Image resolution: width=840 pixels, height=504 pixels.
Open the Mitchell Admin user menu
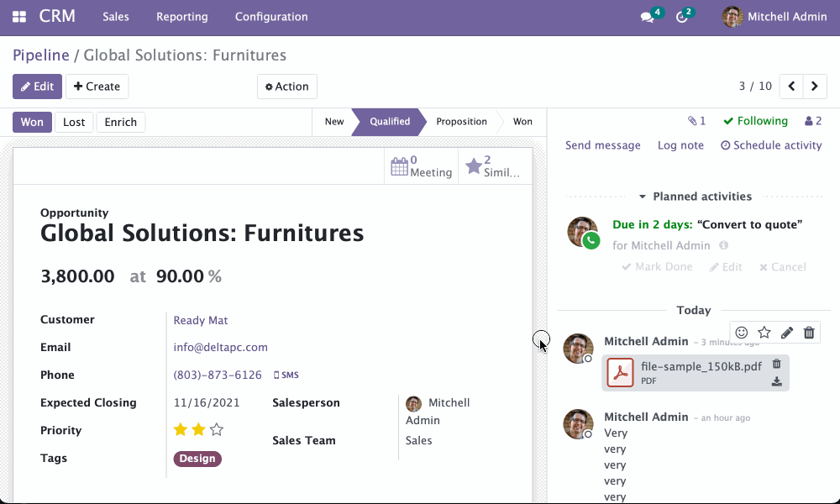pyautogui.click(x=774, y=17)
